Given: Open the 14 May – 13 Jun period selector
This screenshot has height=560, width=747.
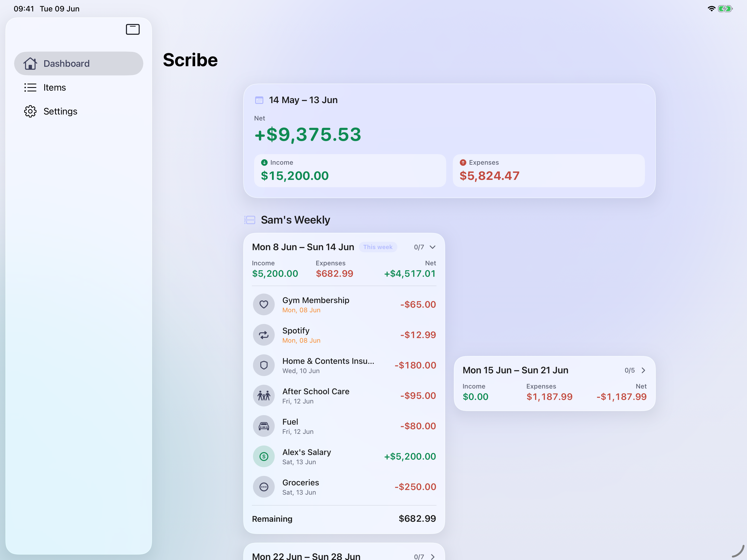Looking at the screenshot, I should [x=303, y=100].
